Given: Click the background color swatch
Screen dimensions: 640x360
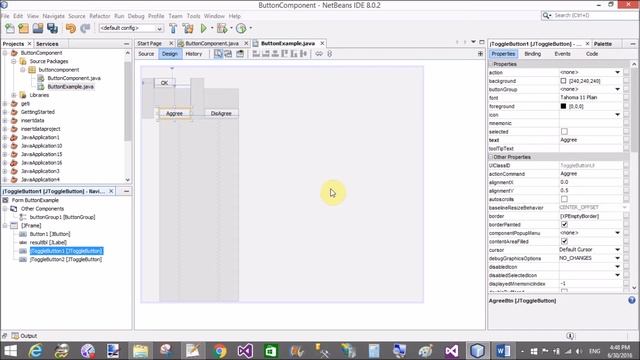Looking at the screenshot, I should pyautogui.click(x=563, y=81).
